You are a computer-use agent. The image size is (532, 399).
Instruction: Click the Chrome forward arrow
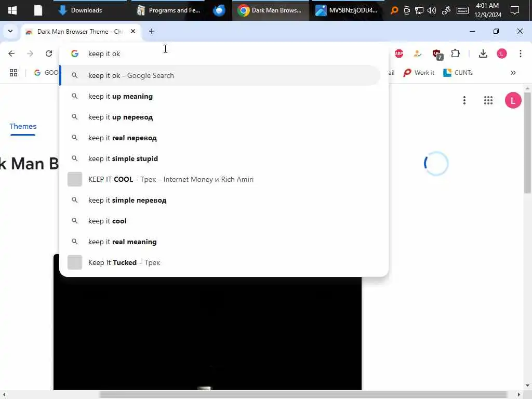30,54
